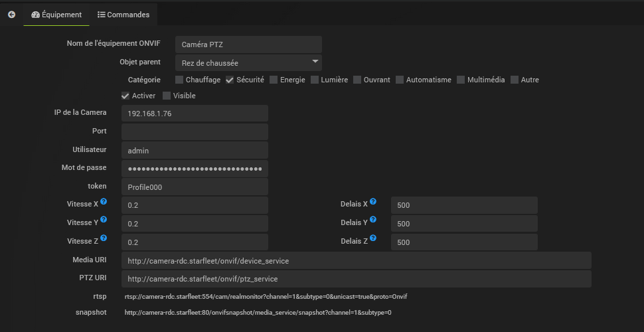Viewport: 644px width, 332px height.
Task: Click the Utilisateur field containing admin
Action: click(195, 150)
